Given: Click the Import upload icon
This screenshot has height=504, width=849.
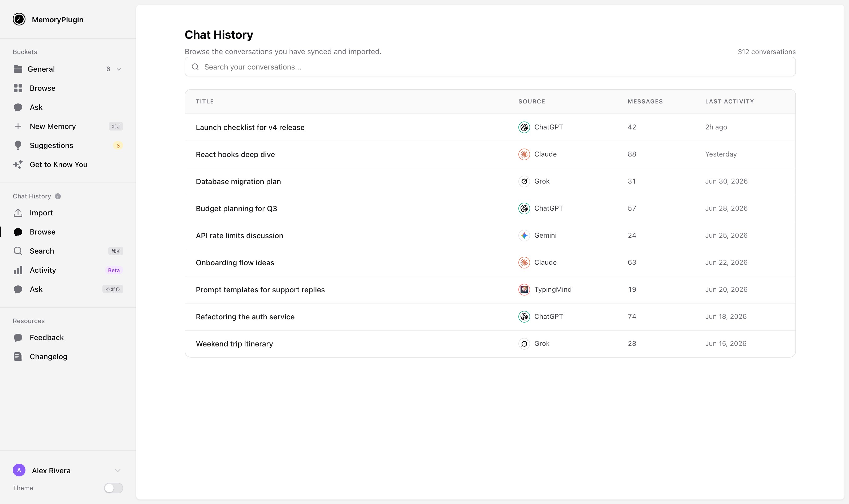Looking at the screenshot, I should point(18,213).
